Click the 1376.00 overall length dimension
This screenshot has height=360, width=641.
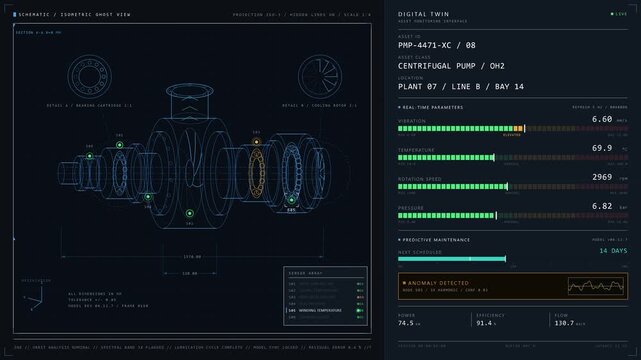pyautogui.click(x=192, y=257)
